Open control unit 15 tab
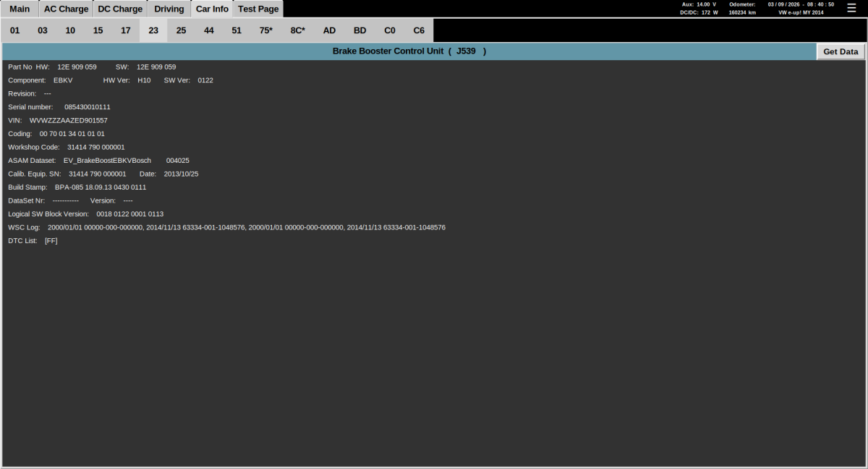The height and width of the screenshot is (469, 868). 98,30
